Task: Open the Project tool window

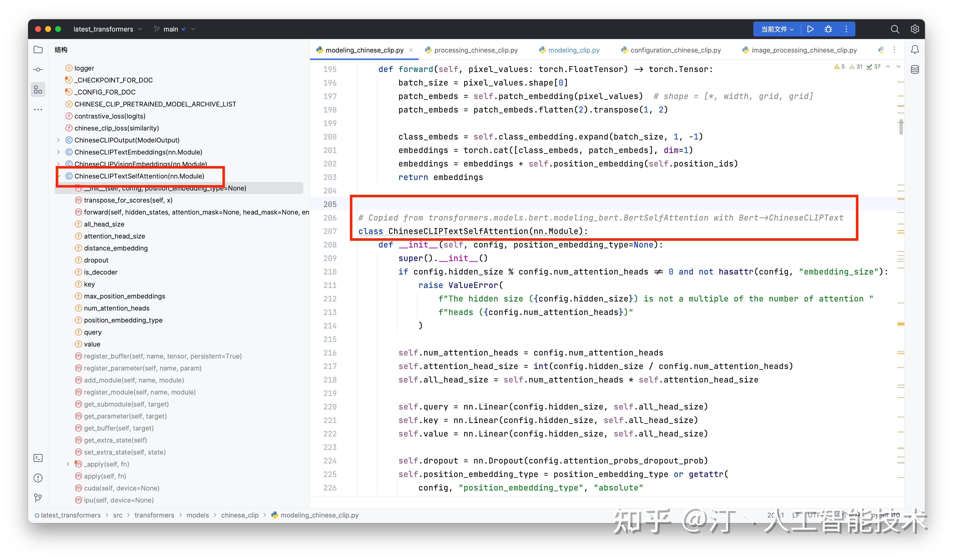Action: [38, 49]
